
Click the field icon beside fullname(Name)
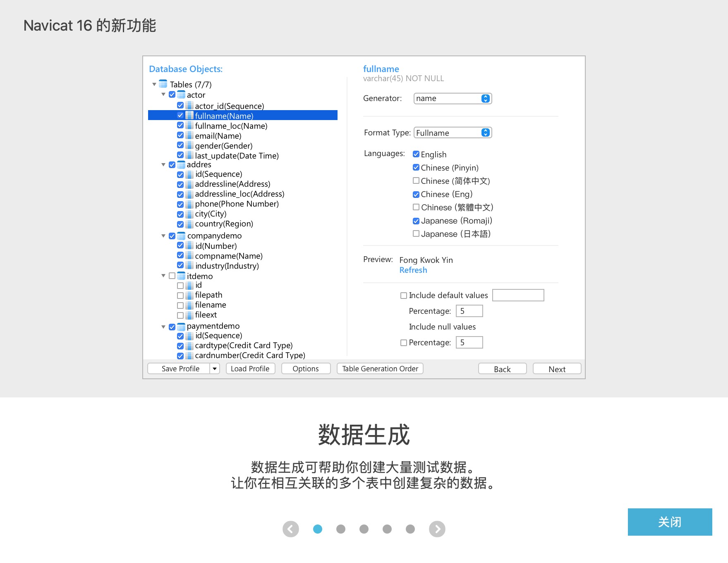189,116
